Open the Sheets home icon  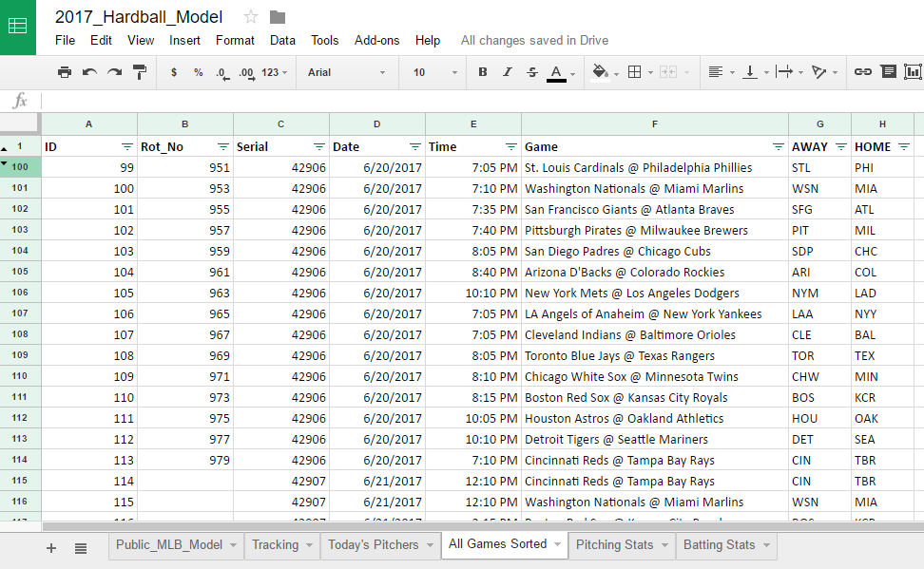point(18,26)
